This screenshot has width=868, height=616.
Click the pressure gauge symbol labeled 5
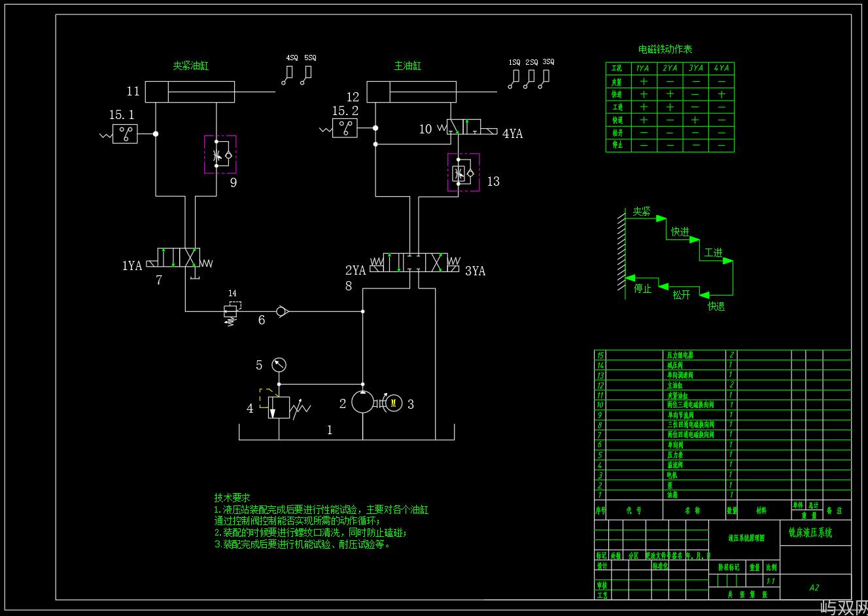[x=279, y=365]
